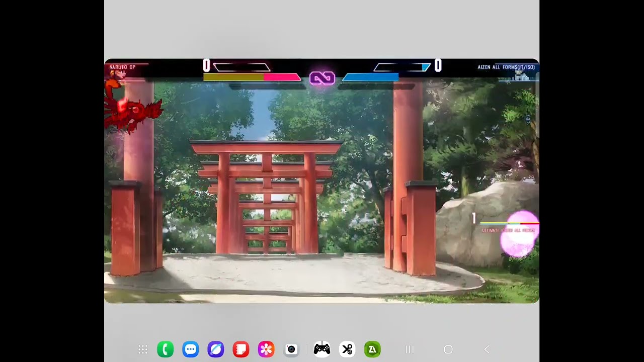The height and width of the screenshot is (362, 644).
Task: Launch the Camera app
Action: pyautogui.click(x=291, y=349)
